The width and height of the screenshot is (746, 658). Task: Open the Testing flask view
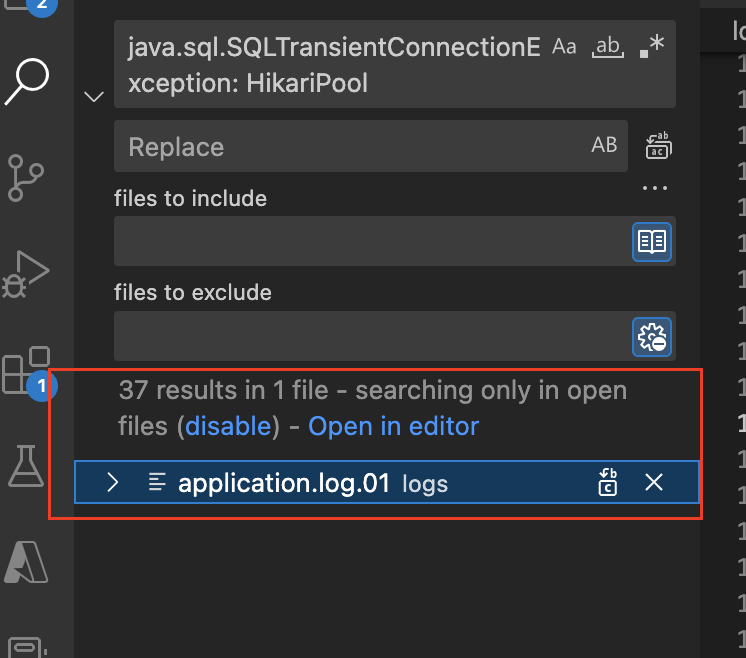(x=27, y=465)
